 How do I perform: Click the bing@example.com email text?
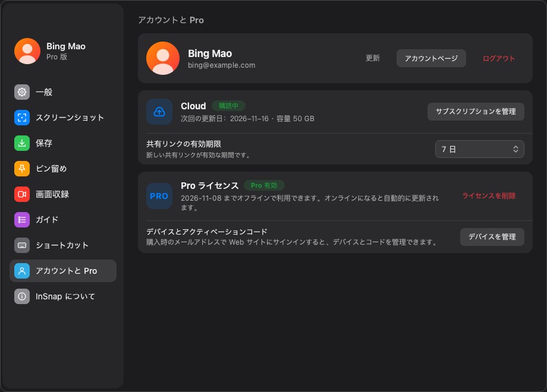(x=222, y=65)
